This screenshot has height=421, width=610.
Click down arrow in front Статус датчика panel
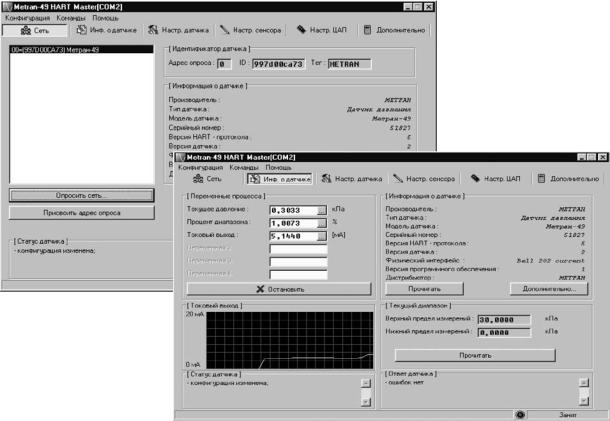pyautogui.click(x=366, y=401)
